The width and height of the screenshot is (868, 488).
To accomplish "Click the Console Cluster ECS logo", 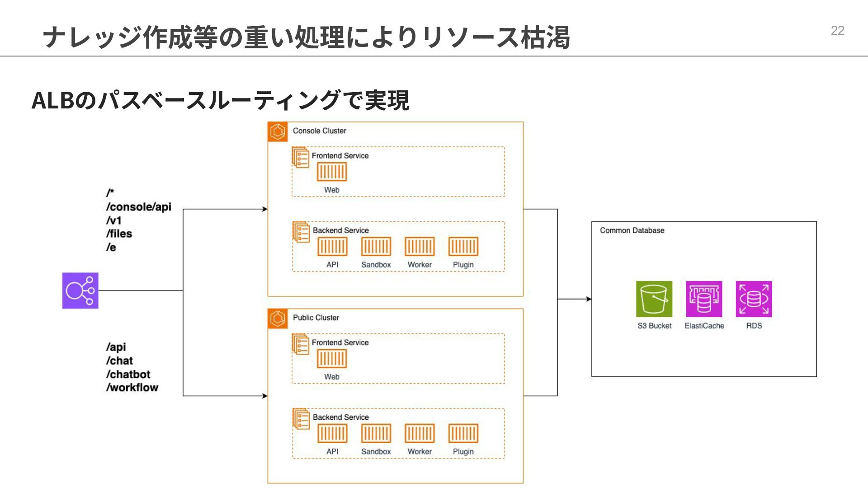I will pyautogui.click(x=278, y=131).
